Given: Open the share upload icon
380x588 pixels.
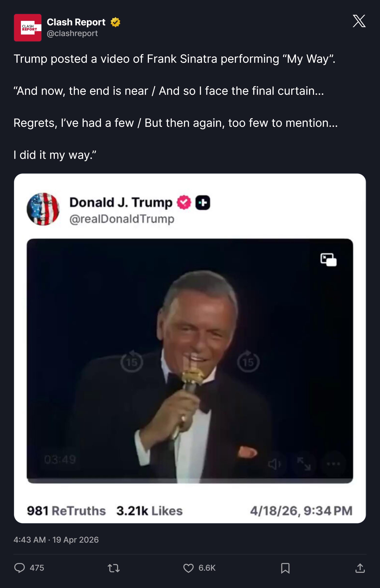Looking at the screenshot, I should [360, 568].
